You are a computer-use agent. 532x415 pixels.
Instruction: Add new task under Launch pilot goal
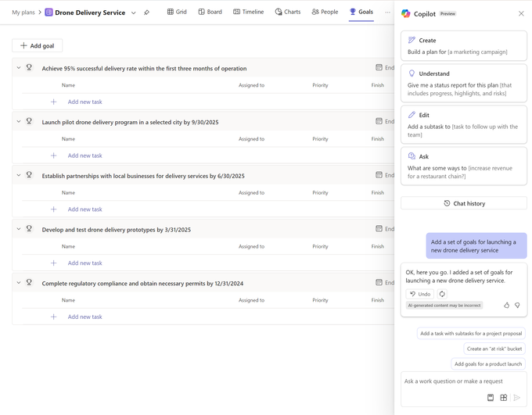coord(84,156)
